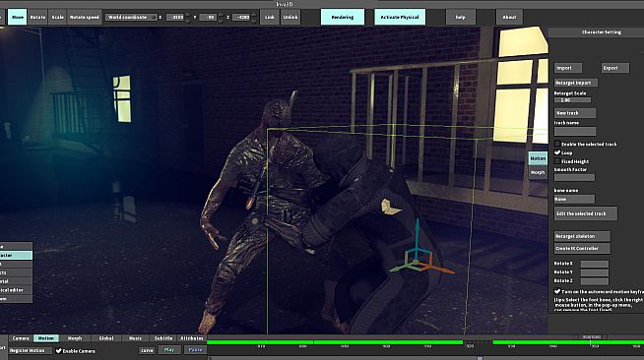Click the Rotate Z value field
644x360 pixels.
coord(595,281)
